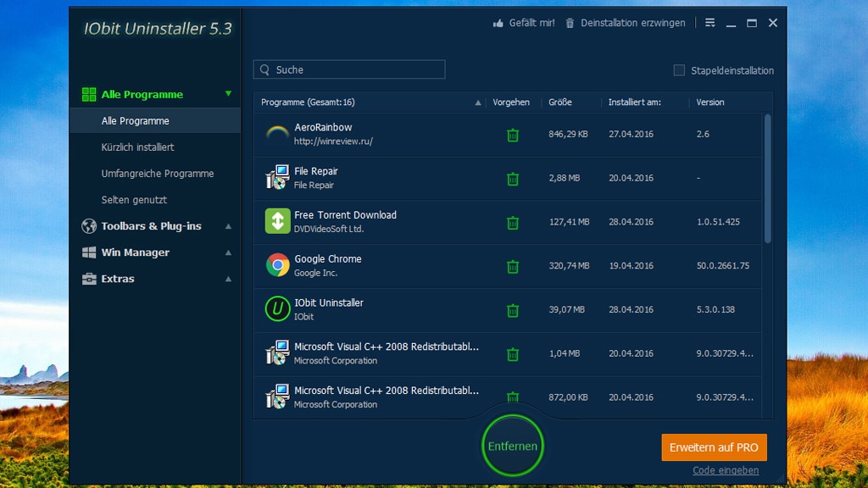This screenshot has width=868, height=488.
Task: Click the trash icon for AeroRainbow
Action: [513, 135]
